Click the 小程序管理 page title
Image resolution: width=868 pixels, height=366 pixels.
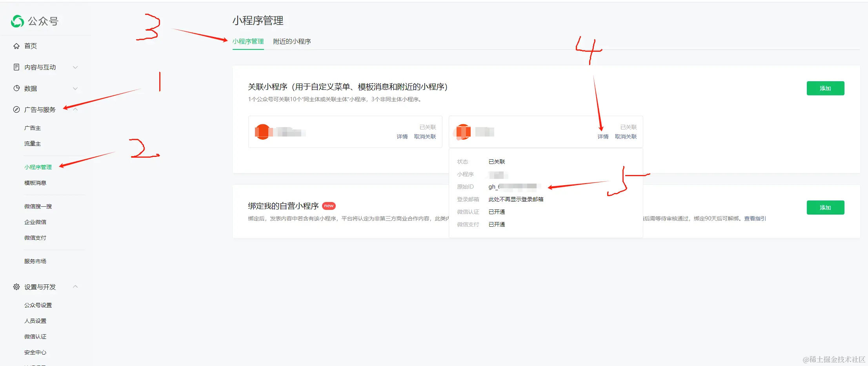[x=258, y=20]
